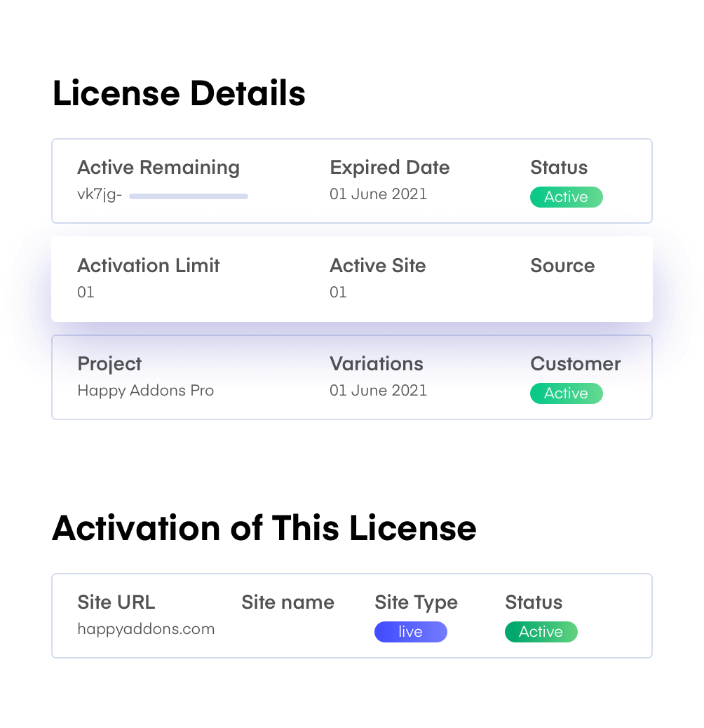
Task: Click the Active badge under the License Details Status column
Action: tap(566, 197)
